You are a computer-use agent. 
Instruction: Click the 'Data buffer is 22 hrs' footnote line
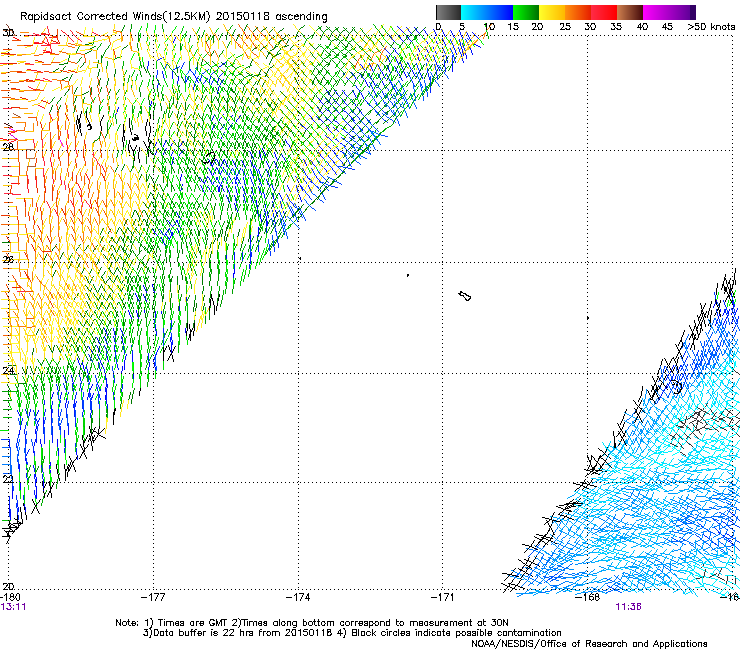352,633
